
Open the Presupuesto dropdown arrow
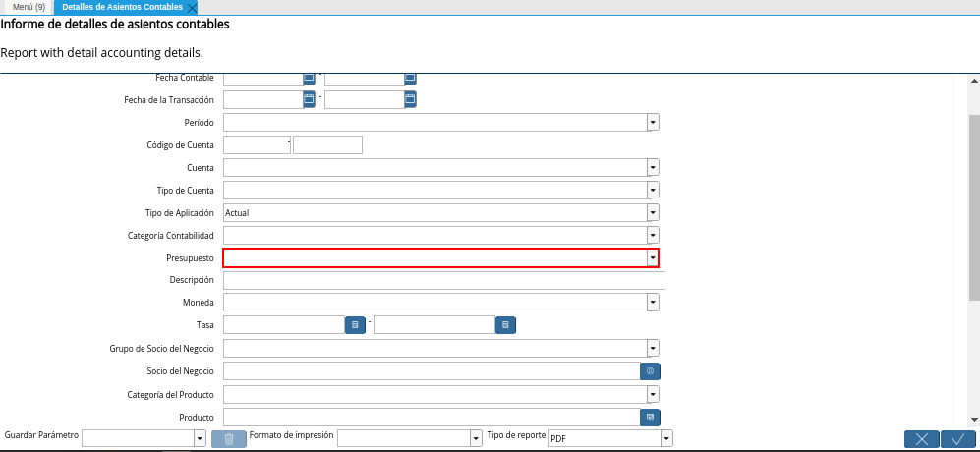click(x=653, y=257)
